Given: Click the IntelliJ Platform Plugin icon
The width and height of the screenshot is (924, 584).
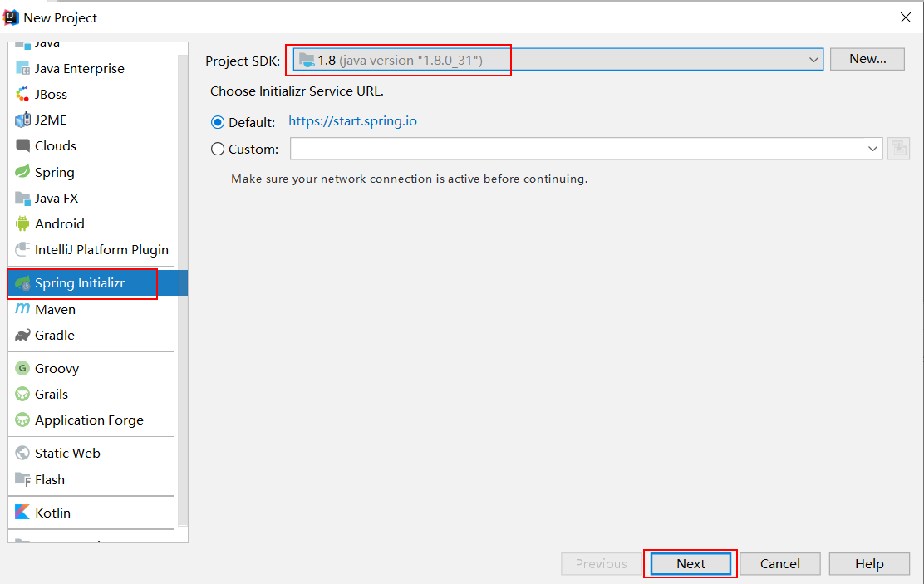Looking at the screenshot, I should point(22,249).
